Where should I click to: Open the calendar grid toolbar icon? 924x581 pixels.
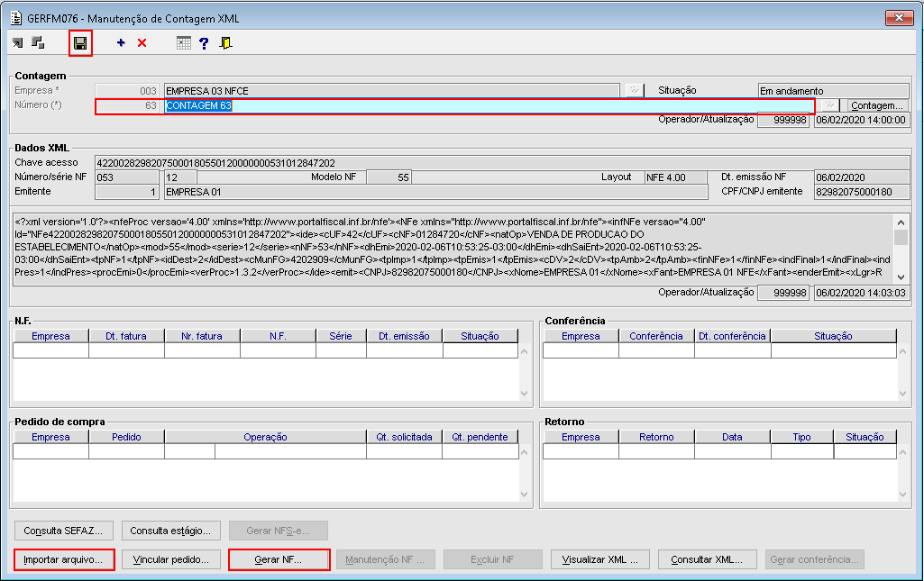pyautogui.click(x=184, y=42)
